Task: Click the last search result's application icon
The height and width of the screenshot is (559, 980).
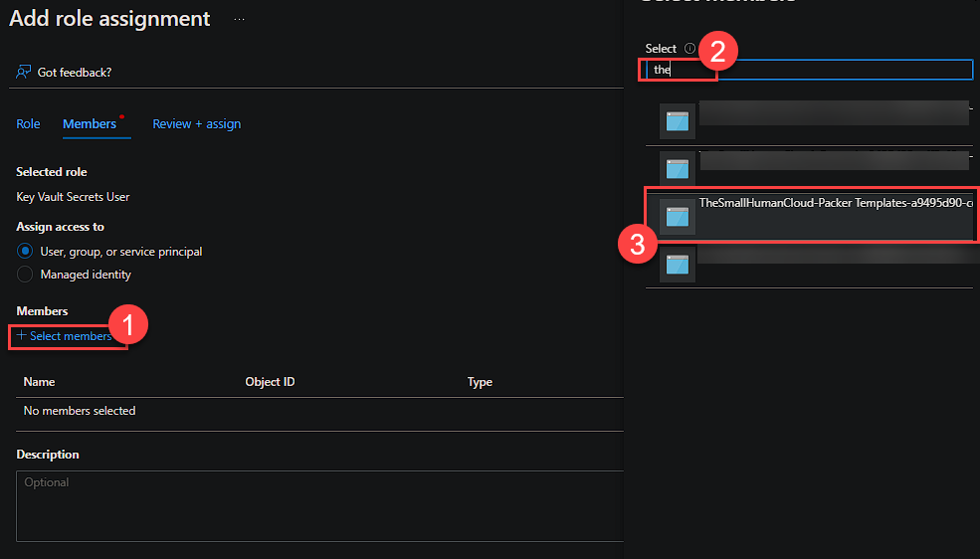Action: [678, 264]
